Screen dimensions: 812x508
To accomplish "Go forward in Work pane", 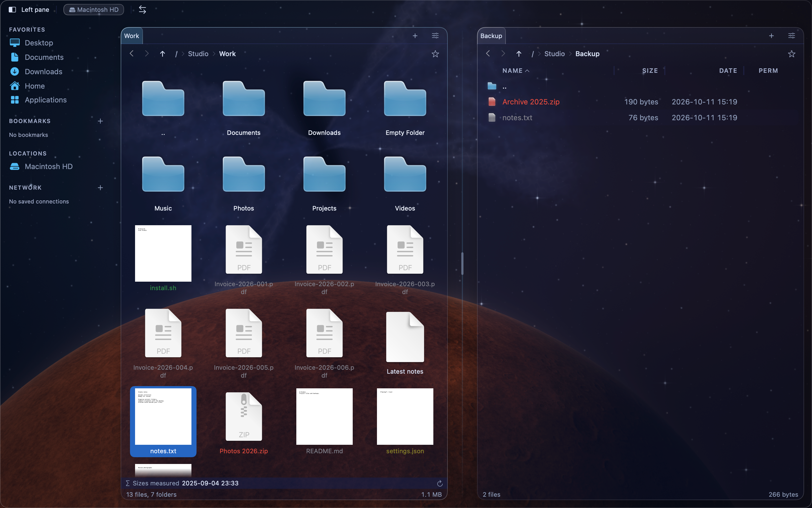I will tap(147, 53).
